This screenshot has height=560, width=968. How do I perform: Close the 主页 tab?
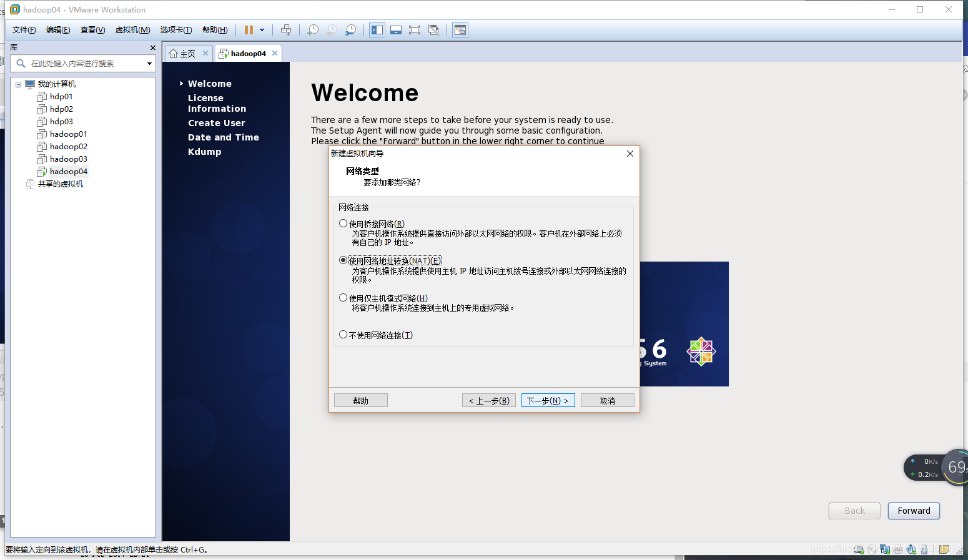click(205, 53)
